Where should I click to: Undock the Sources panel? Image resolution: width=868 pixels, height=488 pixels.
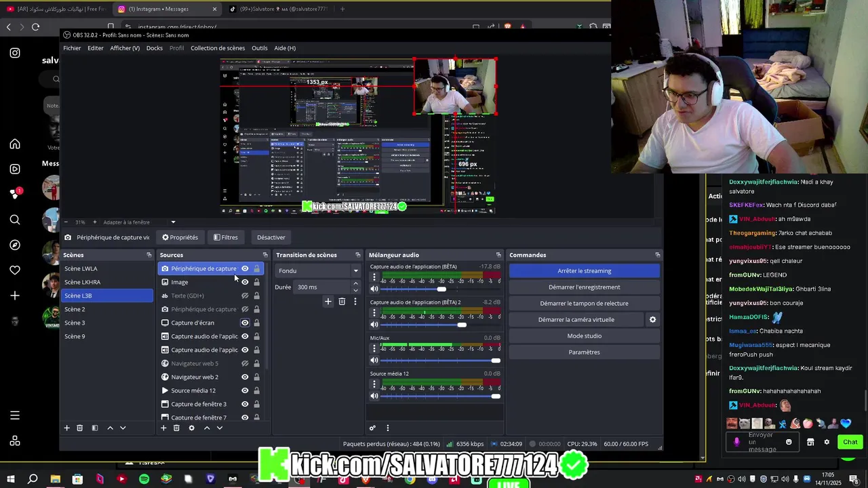pos(264,255)
